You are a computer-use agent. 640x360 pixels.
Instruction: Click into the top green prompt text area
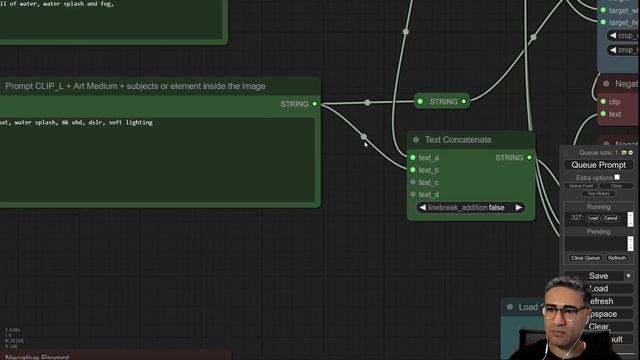click(111, 19)
